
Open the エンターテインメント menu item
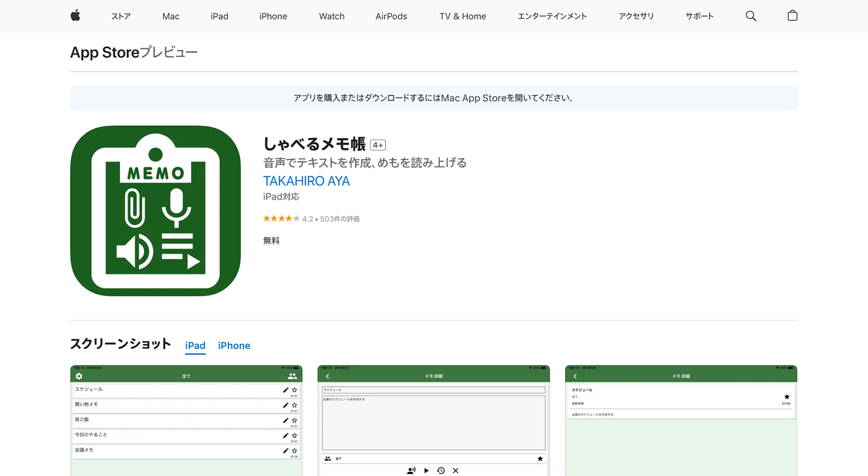552,16
